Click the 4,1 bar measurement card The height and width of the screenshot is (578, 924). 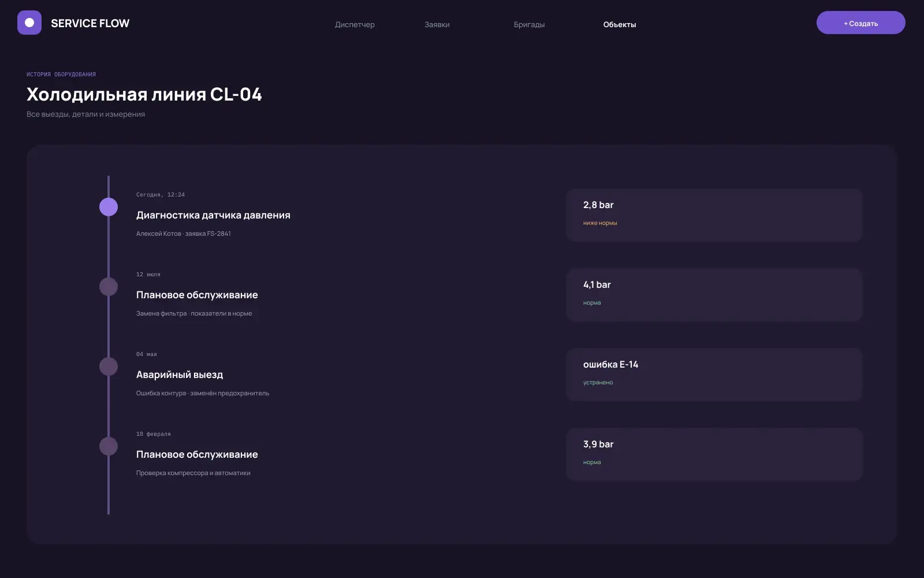pyautogui.click(x=714, y=295)
